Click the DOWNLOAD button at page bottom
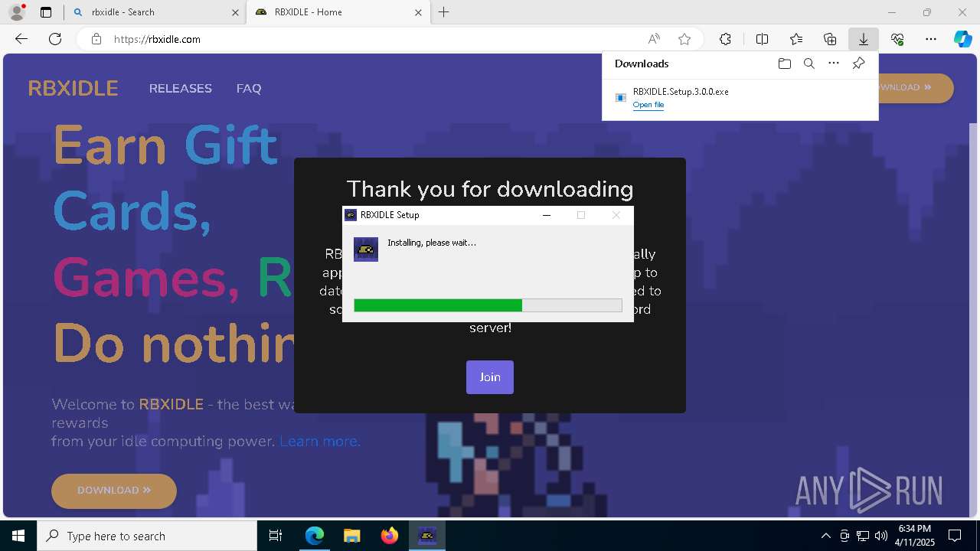Screen dimensions: 980x551 coord(114,491)
